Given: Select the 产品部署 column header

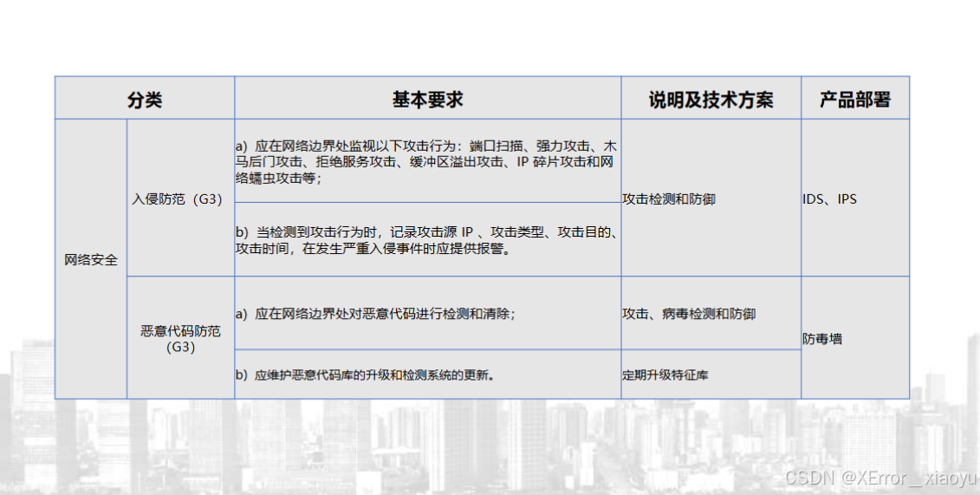Looking at the screenshot, I should pyautogui.click(x=855, y=98).
